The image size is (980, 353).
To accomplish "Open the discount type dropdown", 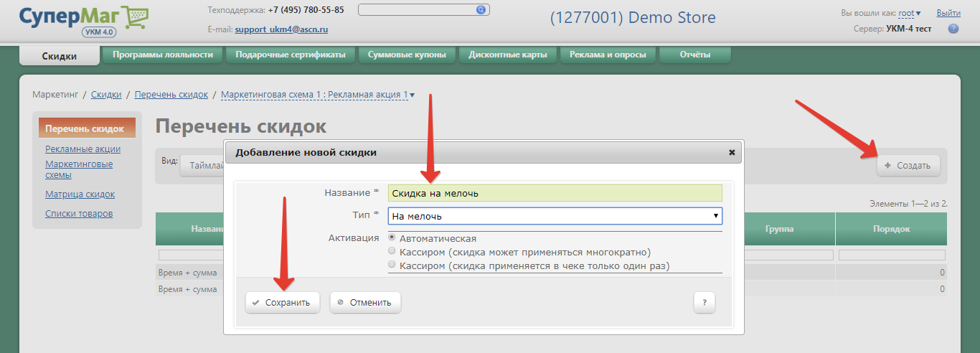I will pos(555,216).
